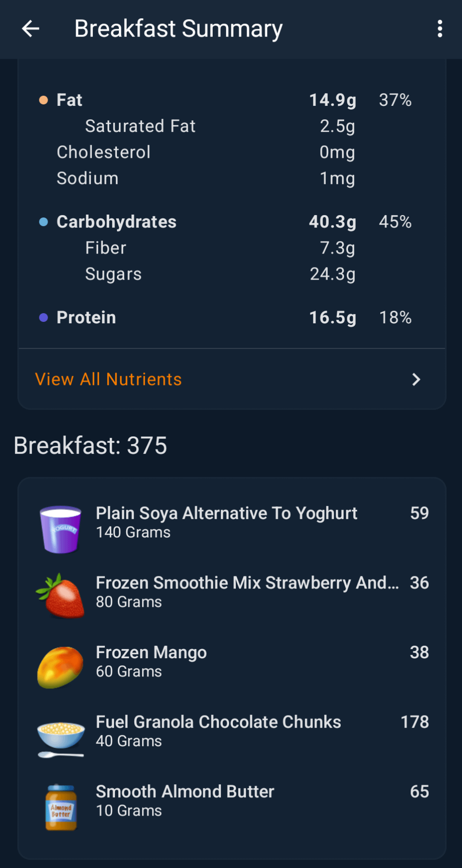This screenshot has width=462, height=868.
Task: Open the three-dot overflow menu
Action: point(440,29)
